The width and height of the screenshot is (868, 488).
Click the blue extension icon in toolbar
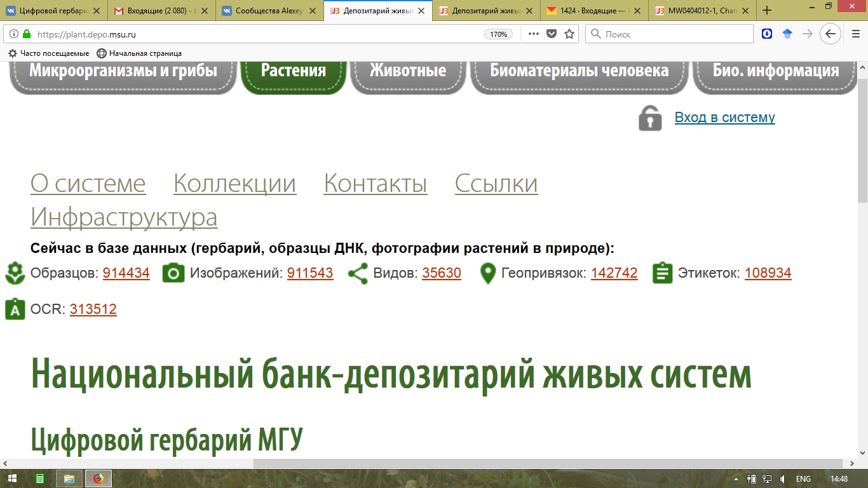pyautogui.click(x=787, y=34)
